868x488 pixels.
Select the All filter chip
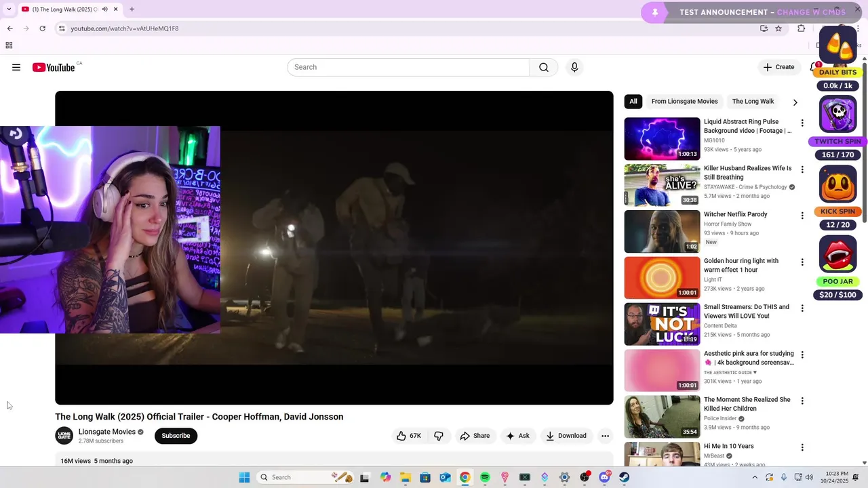(633, 102)
